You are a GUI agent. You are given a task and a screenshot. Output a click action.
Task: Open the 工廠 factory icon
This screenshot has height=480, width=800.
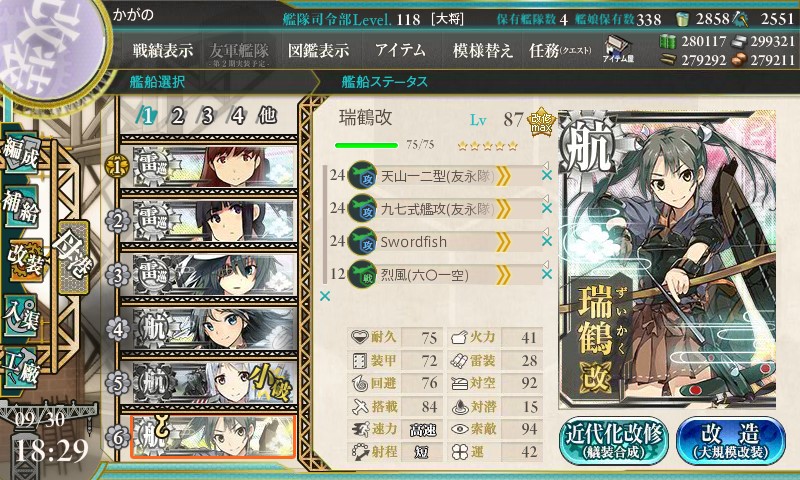[x=20, y=369]
